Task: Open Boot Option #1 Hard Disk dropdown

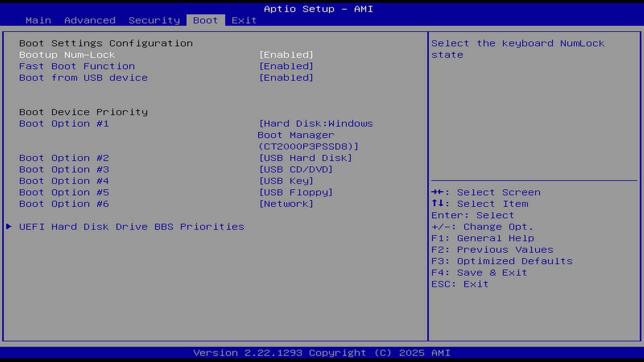Action: [x=315, y=135]
